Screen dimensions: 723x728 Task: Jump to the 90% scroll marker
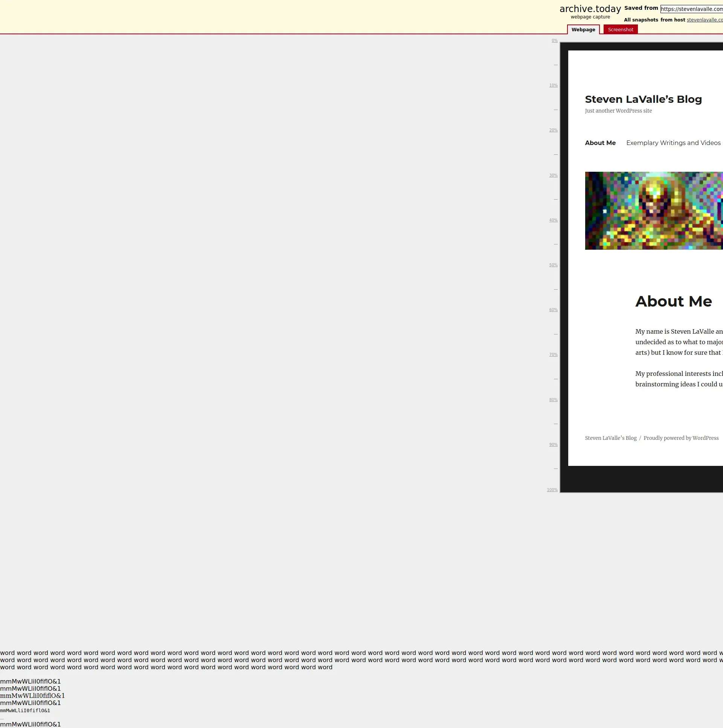553,445
